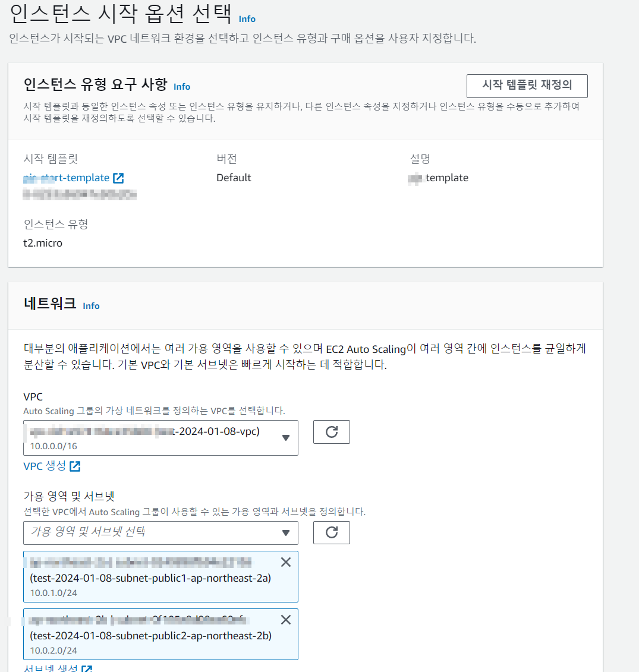Screen dimensions: 639x672
Task: Open Info link next to 인스턴스 유형 요구 사항
Action: click(181, 87)
